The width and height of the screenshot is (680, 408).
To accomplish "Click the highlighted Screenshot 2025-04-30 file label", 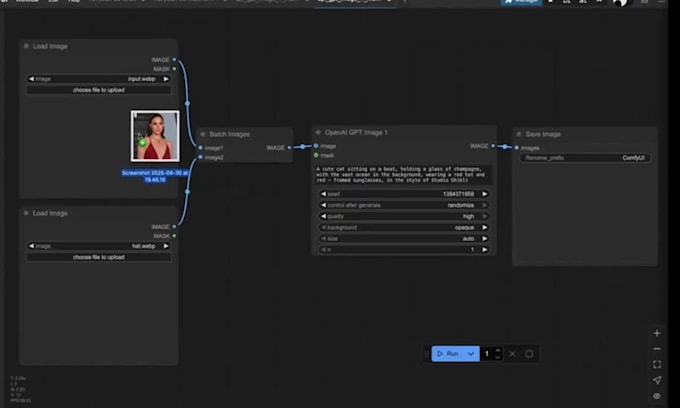I will (x=155, y=176).
